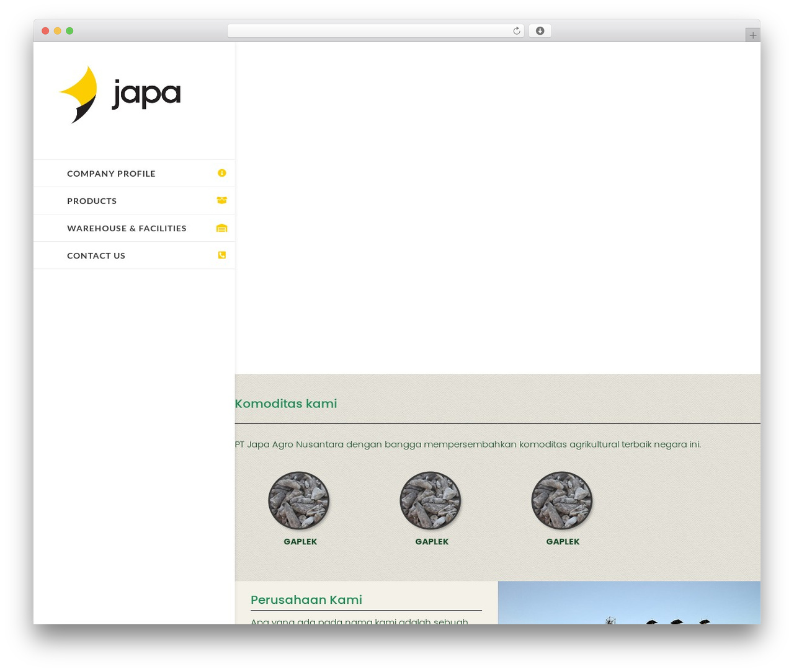Click the Japa logo
This screenshot has height=672, width=794.
(x=120, y=94)
